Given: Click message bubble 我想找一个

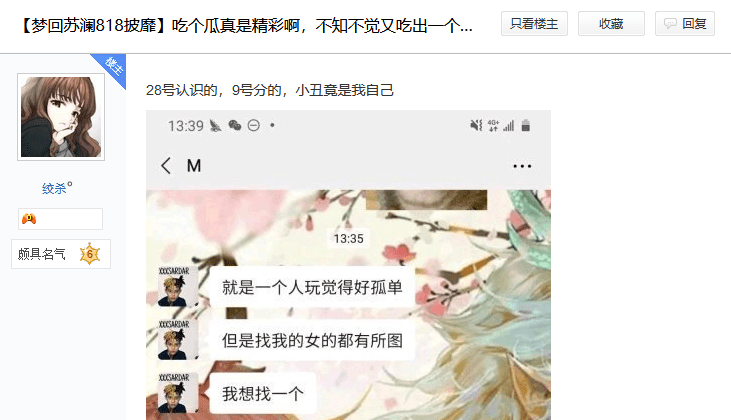Looking at the screenshot, I should pyautogui.click(x=262, y=393).
